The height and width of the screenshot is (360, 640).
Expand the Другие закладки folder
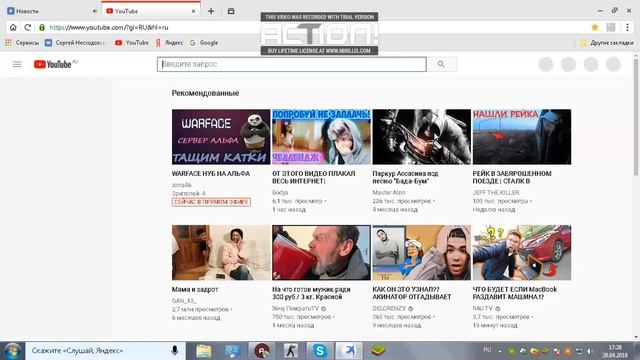pos(607,42)
